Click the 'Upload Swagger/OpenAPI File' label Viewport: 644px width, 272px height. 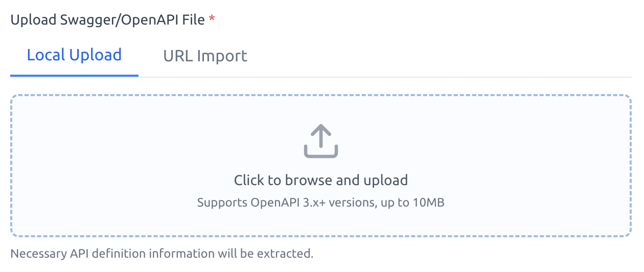click(x=108, y=20)
